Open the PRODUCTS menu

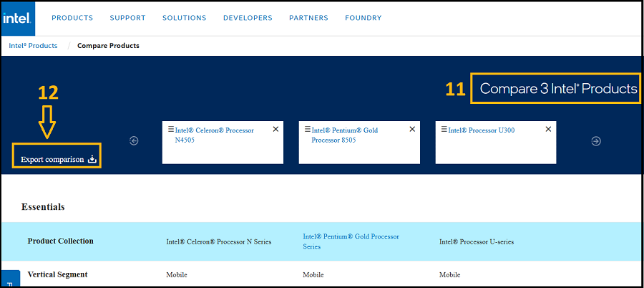coord(72,18)
